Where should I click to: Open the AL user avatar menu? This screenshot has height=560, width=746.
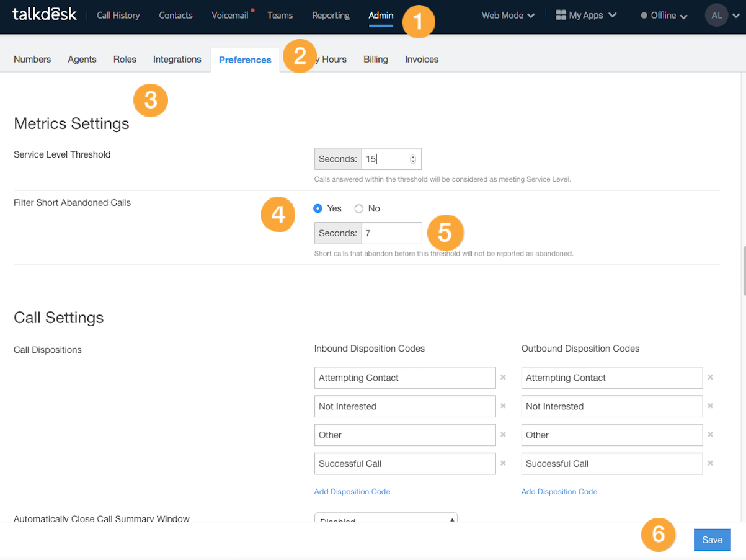click(716, 16)
